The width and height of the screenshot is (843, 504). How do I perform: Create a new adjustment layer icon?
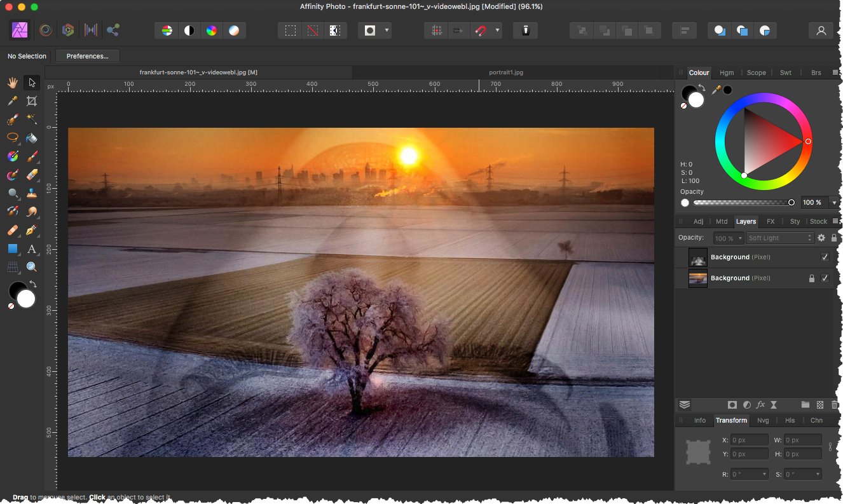[x=746, y=405]
